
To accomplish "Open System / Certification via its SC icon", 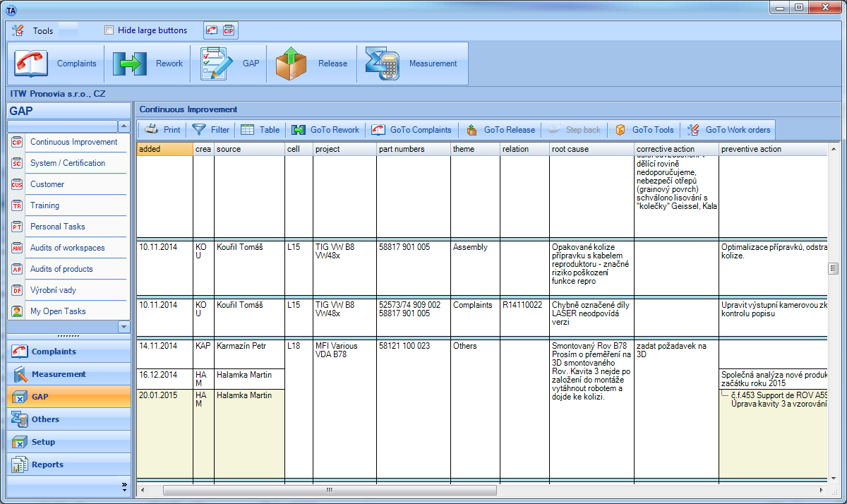I will pyautogui.click(x=17, y=162).
